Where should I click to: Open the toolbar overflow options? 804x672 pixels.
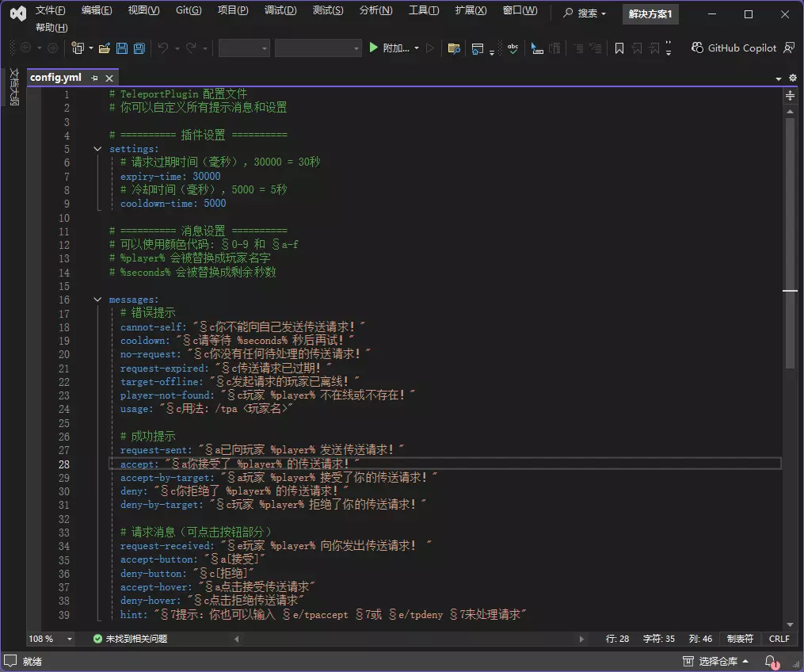[x=668, y=48]
